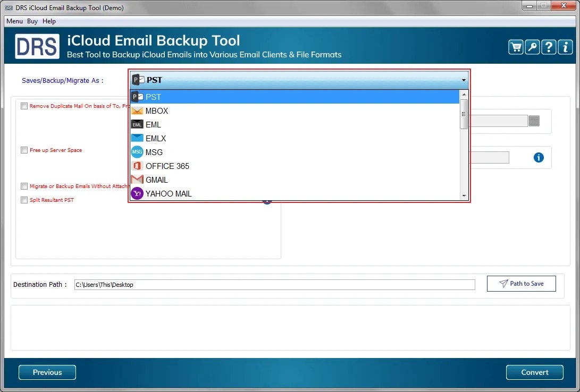The image size is (580, 392).
Task: Click the purple Yahoo icon
Action: click(137, 193)
